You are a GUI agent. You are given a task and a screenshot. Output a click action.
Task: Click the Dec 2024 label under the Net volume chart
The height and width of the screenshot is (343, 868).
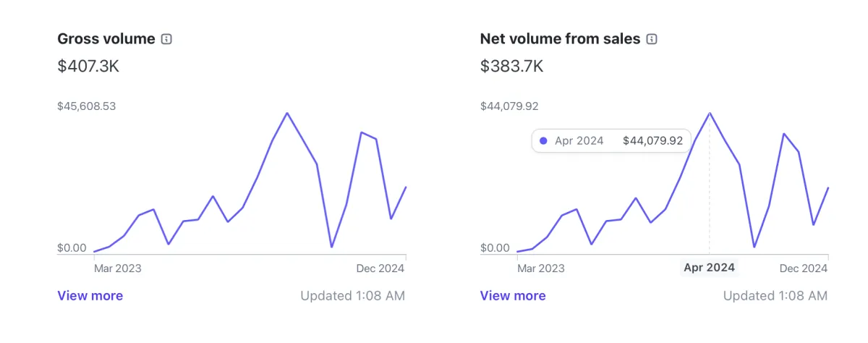[803, 268]
